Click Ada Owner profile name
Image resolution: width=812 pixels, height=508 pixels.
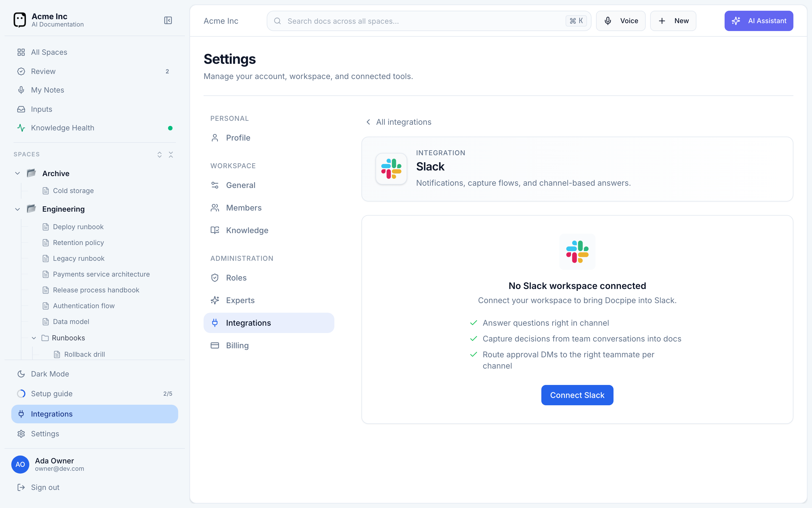[x=54, y=461]
